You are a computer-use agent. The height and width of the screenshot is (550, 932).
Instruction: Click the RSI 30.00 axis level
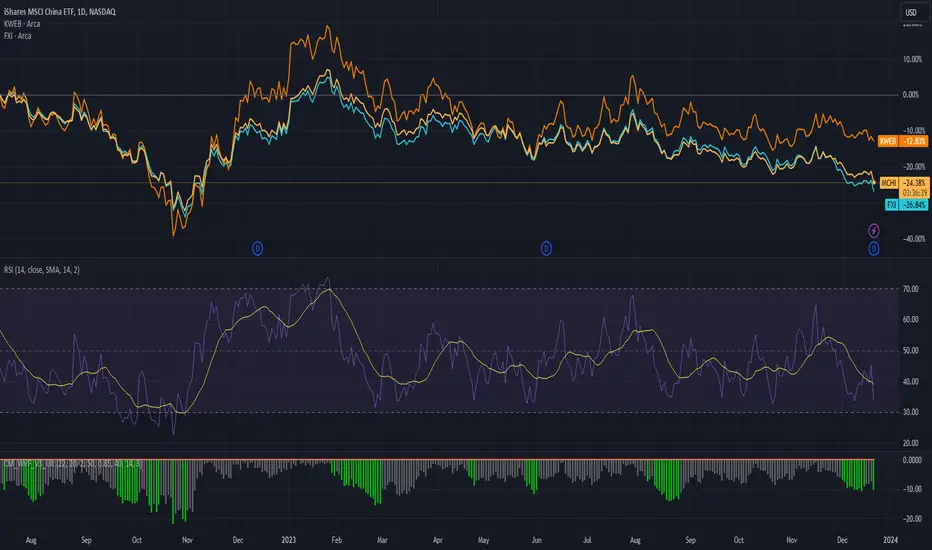point(911,412)
